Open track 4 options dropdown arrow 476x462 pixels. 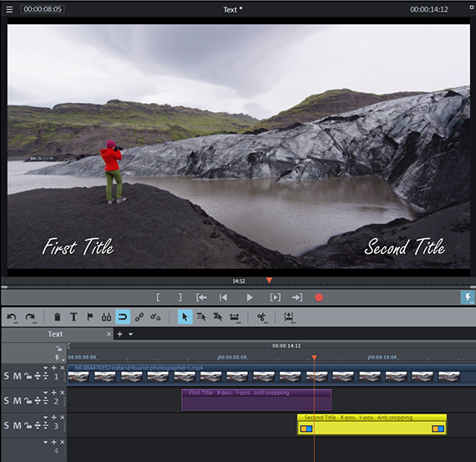46,442
